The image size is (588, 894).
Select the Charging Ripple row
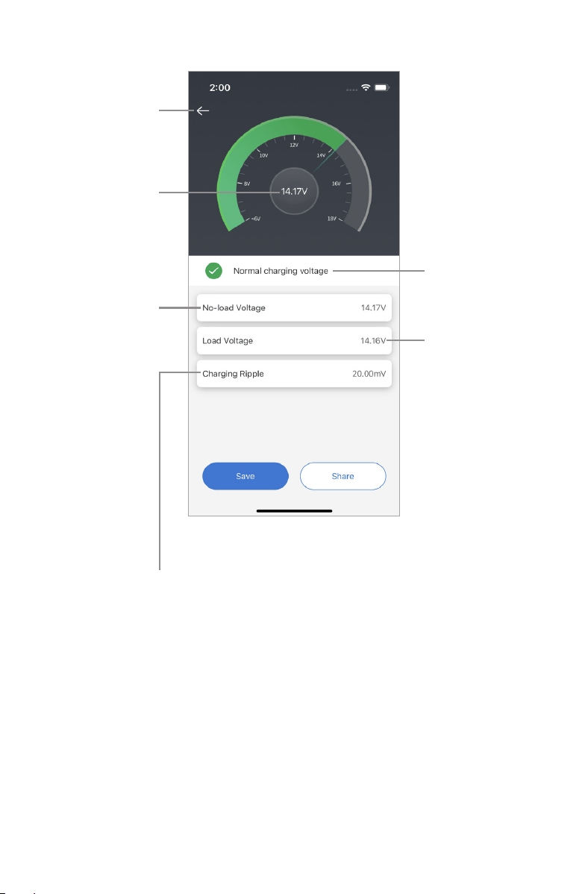pos(294,374)
